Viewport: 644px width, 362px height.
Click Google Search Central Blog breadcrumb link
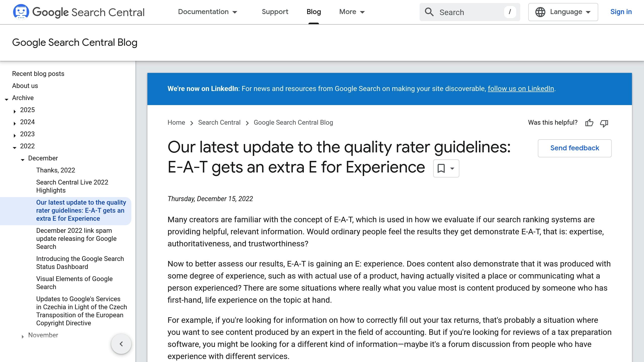tap(293, 122)
